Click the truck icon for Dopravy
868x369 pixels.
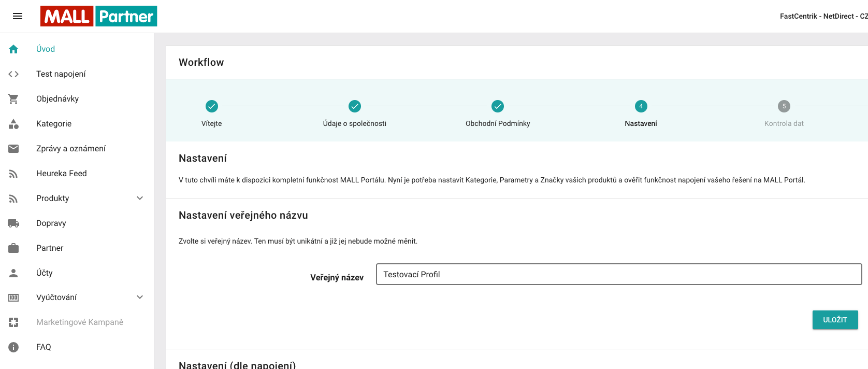point(13,223)
